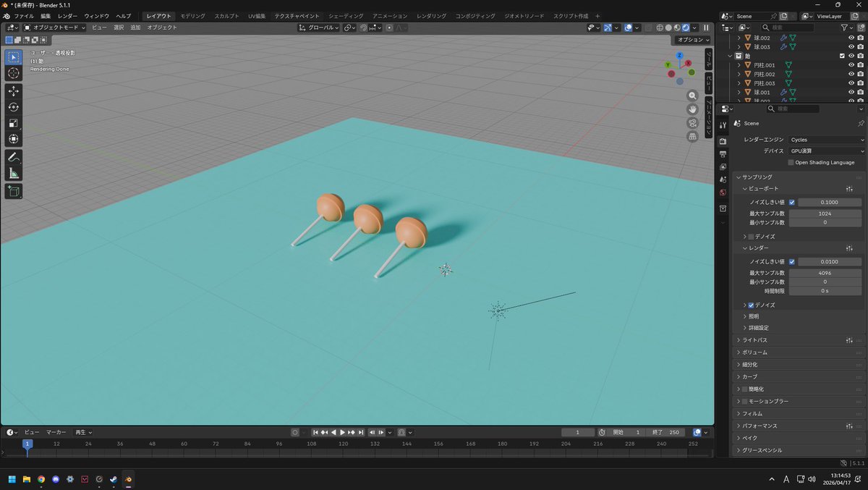Pin the Scene properties editor
The width and height of the screenshot is (868, 490).
pyautogui.click(x=861, y=124)
